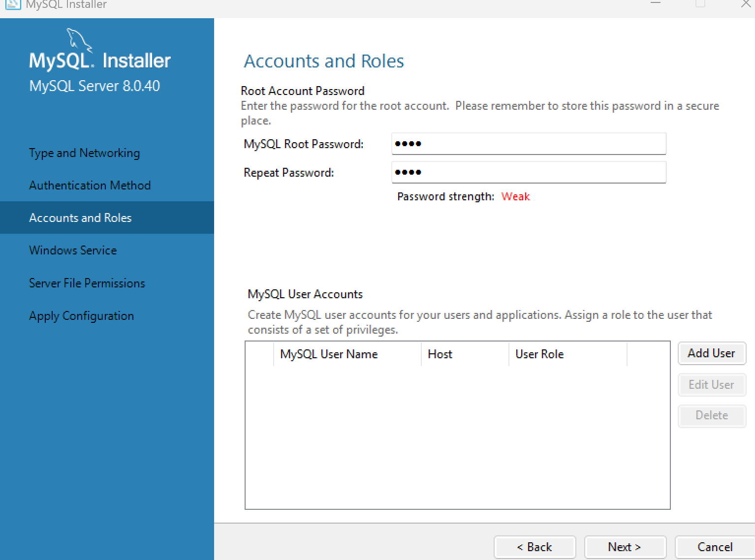
Task: Click the Delete user button
Action: click(x=712, y=415)
